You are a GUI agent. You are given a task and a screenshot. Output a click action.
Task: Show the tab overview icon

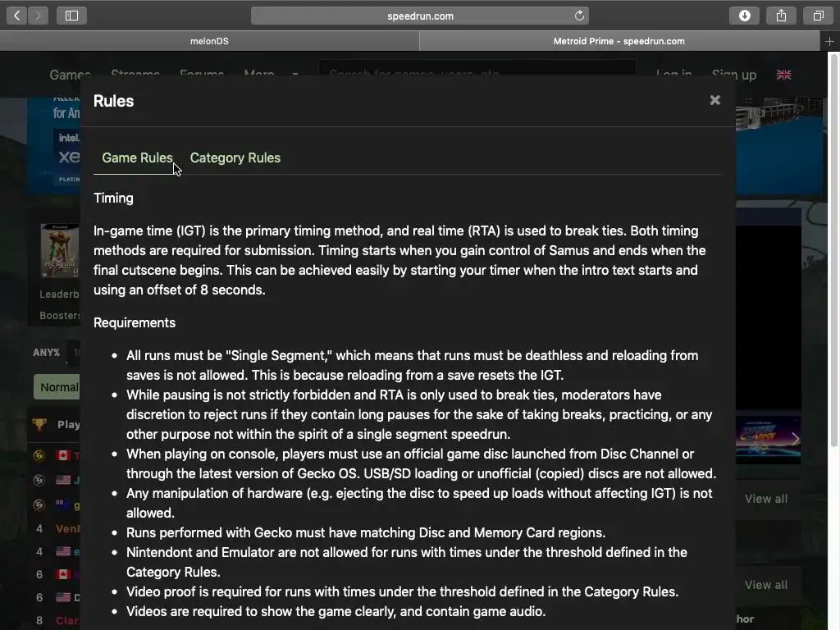pos(818,16)
